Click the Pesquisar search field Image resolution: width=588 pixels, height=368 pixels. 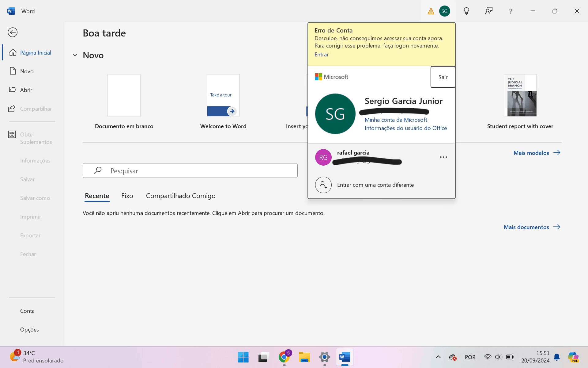coord(190,171)
